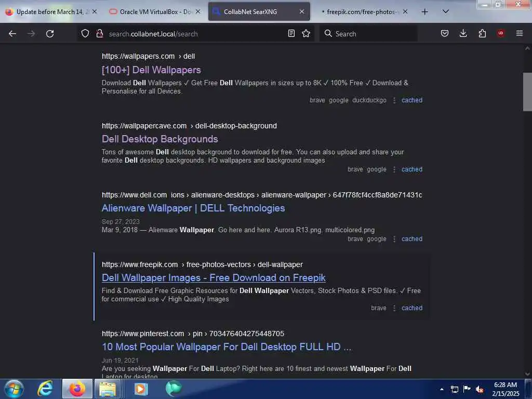Open the [100+] Dell Wallpapers result
The height and width of the screenshot is (399, 532).
point(151,70)
